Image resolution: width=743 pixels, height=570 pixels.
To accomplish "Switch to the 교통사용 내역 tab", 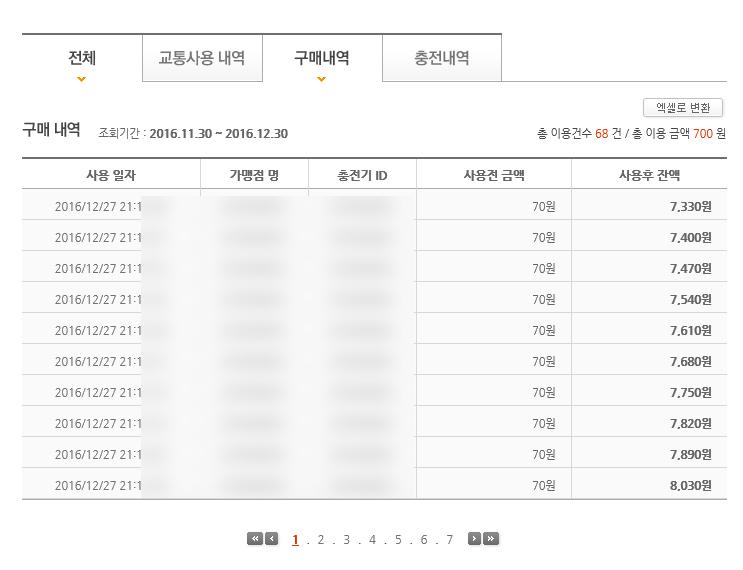I will tap(202, 58).
